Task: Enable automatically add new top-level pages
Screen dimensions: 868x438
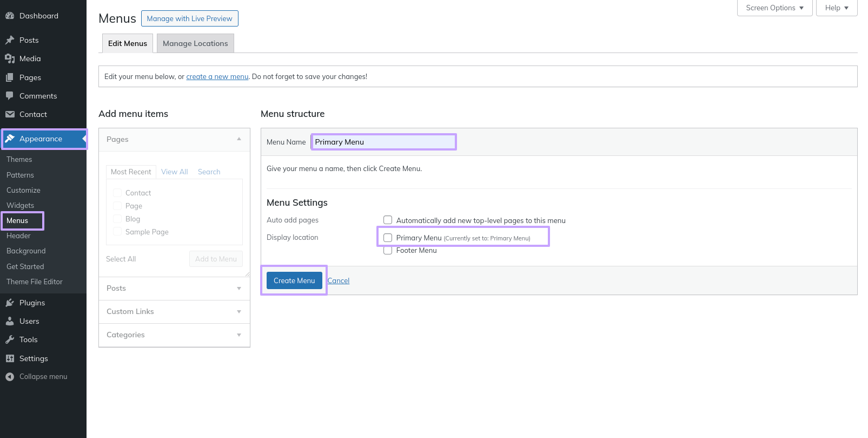Action: click(388, 220)
